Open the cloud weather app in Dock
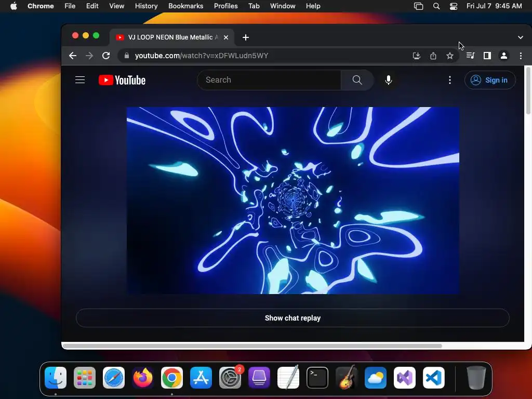Image resolution: width=532 pixels, height=399 pixels. pos(376,378)
